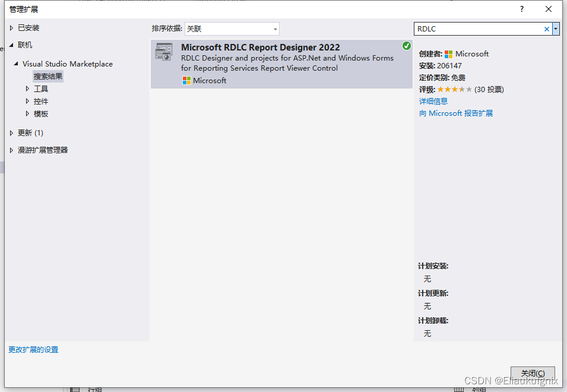
Task: Expand the 漫游扩展管理器 node
Action: pyautogui.click(x=10, y=150)
